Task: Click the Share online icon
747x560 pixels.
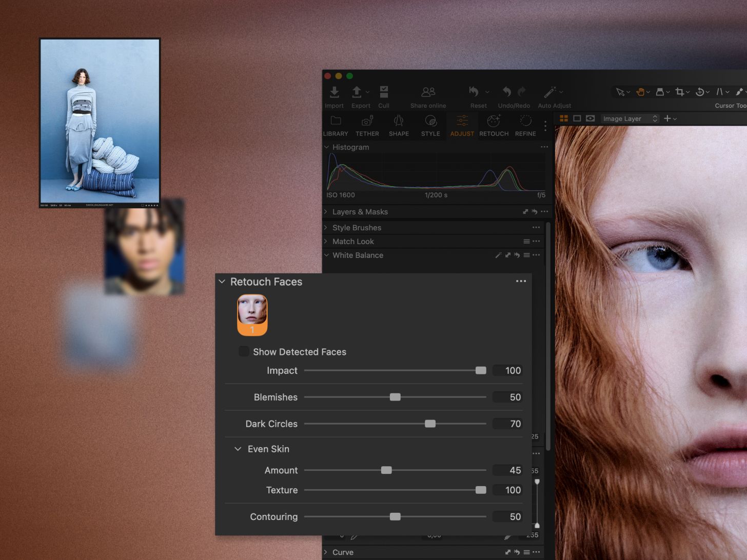Action: point(428,92)
